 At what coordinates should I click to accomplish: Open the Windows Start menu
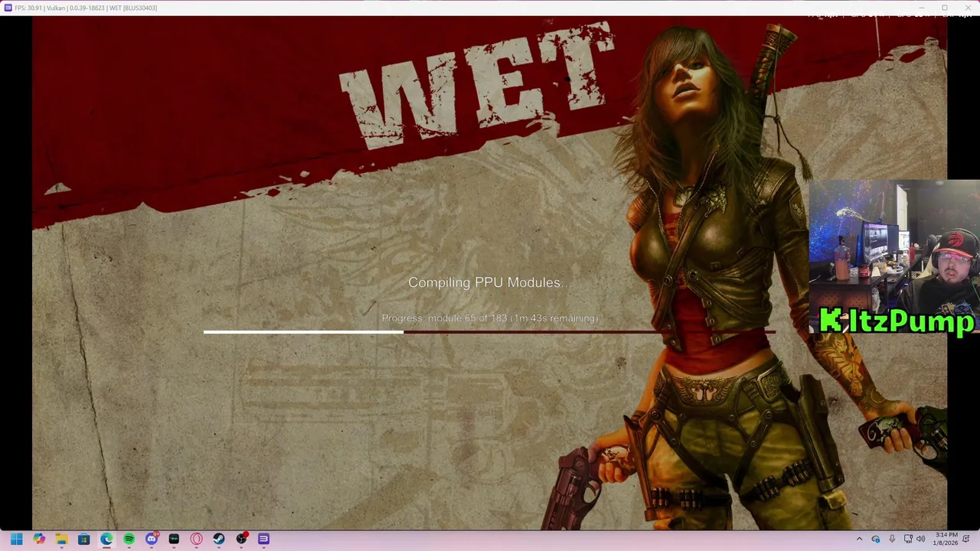click(16, 540)
